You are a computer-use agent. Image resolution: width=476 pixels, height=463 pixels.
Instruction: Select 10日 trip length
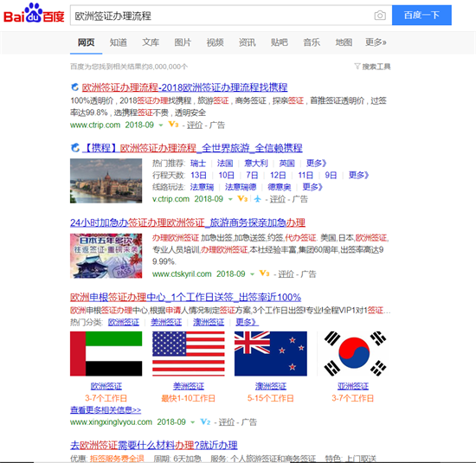227,175
